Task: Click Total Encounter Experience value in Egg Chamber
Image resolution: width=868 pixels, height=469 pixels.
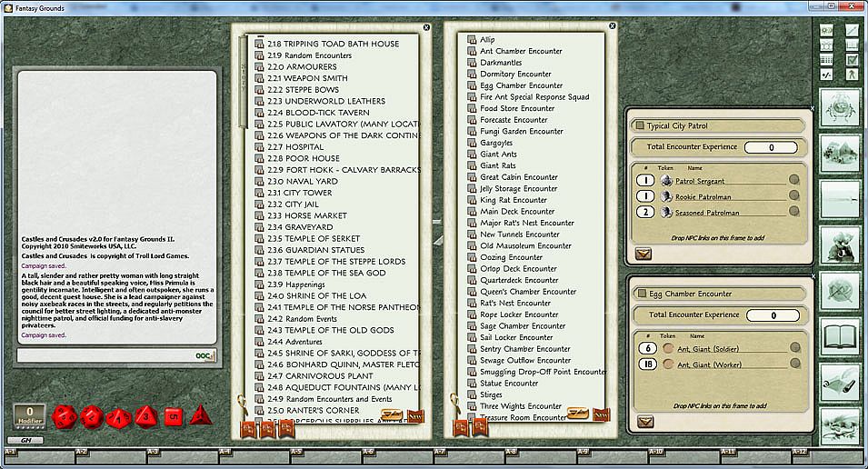Action: (773, 315)
